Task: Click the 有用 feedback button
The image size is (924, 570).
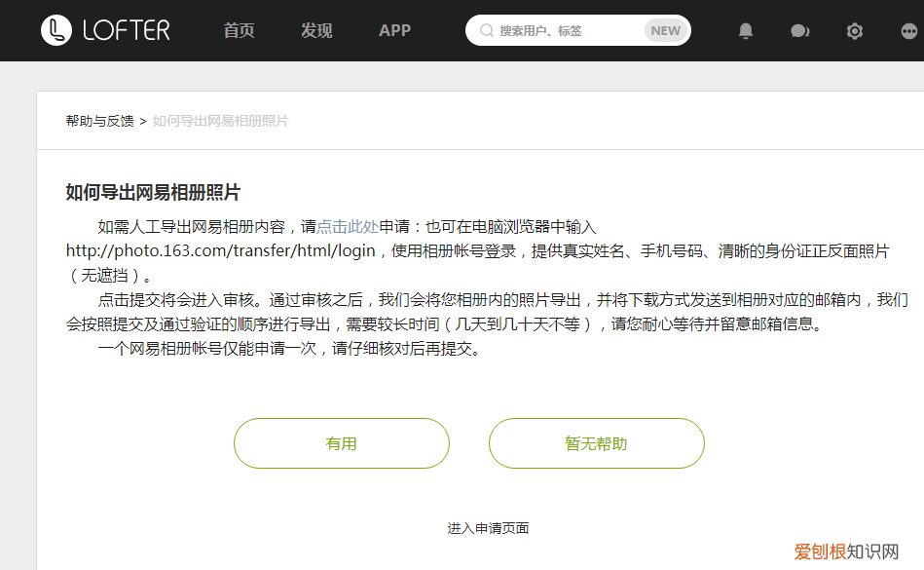Action: [341, 442]
